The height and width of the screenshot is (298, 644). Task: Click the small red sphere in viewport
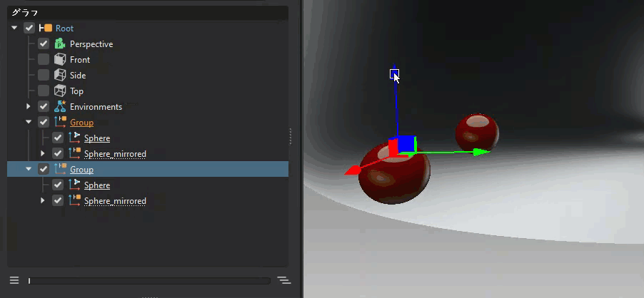477,133
